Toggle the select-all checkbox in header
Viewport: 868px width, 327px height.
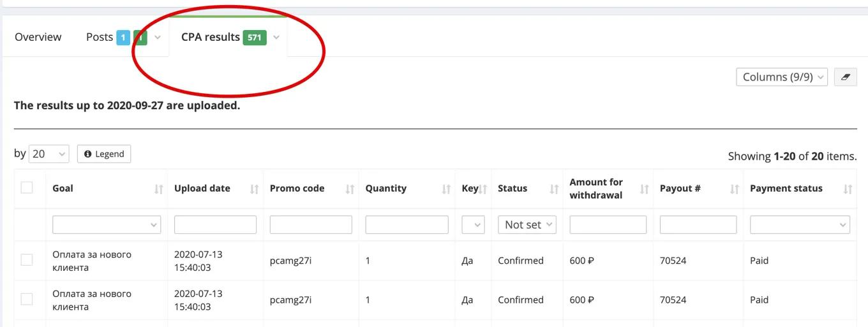(x=27, y=187)
